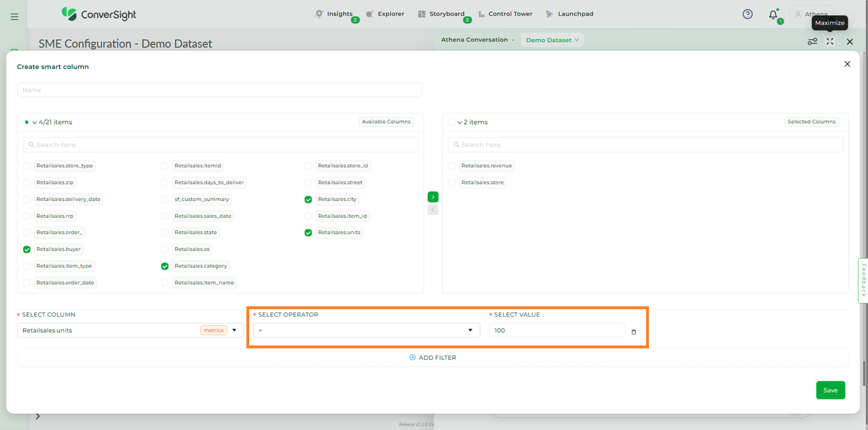Go to the Storyboard tab
Screen dimensions: 868x430
441,14
